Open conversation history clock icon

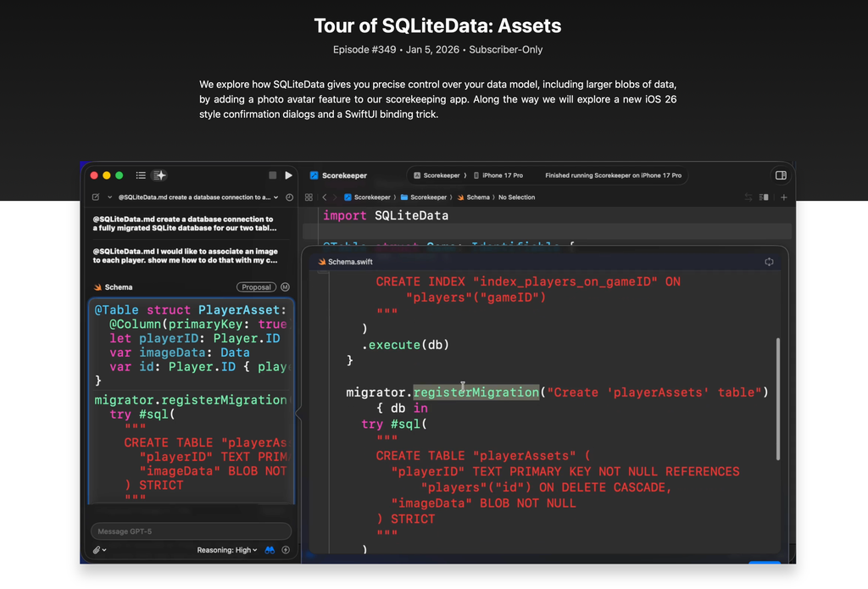(x=290, y=197)
